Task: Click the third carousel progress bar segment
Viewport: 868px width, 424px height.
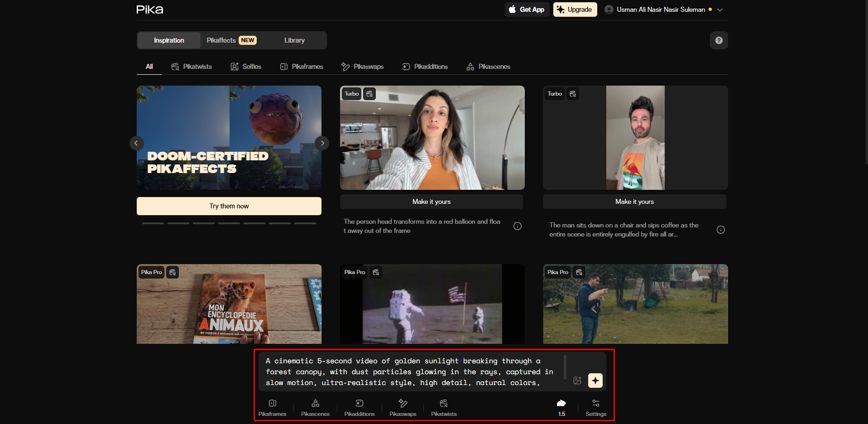Action: point(204,223)
